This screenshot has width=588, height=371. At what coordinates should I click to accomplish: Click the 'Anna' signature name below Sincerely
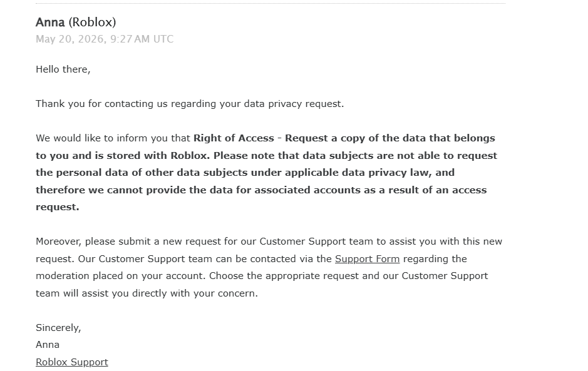48,345
